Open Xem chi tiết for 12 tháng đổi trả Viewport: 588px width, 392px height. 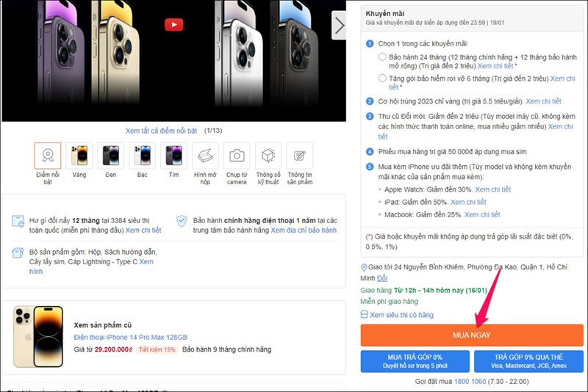pyautogui.click(x=143, y=231)
